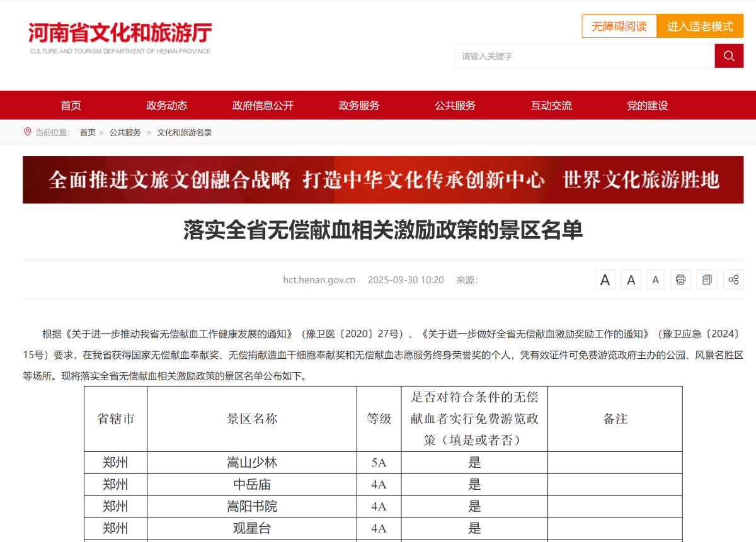This screenshot has height=542, width=756.
Task: Go to 文化和旅游名录 in the breadcrumb
Action: 185,133
